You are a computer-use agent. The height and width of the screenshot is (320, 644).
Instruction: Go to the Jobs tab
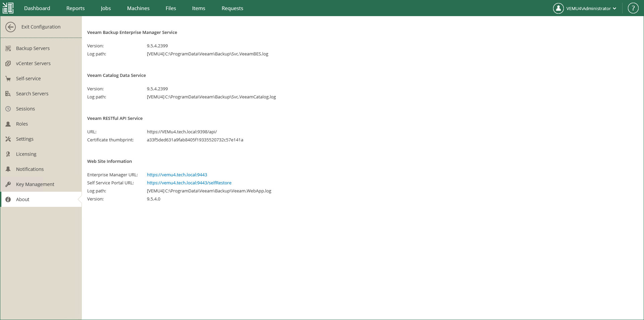[x=106, y=8]
